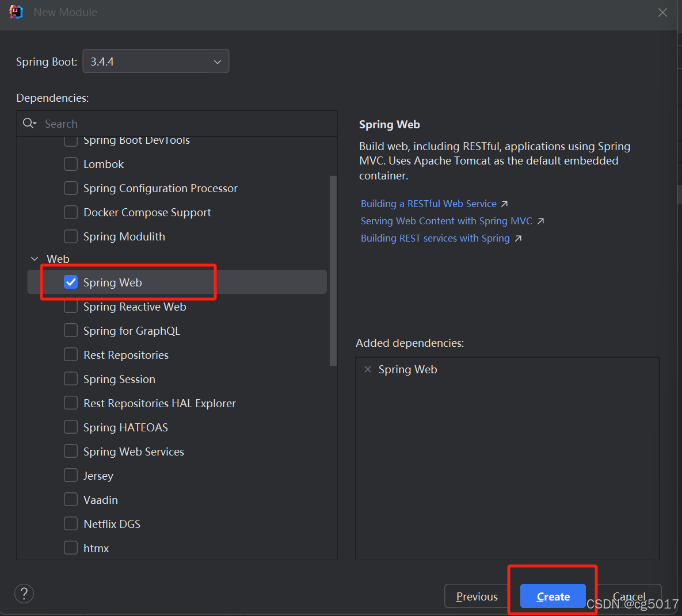Check the Vaadin checkbox
This screenshot has height=616, width=682.
coord(70,499)
